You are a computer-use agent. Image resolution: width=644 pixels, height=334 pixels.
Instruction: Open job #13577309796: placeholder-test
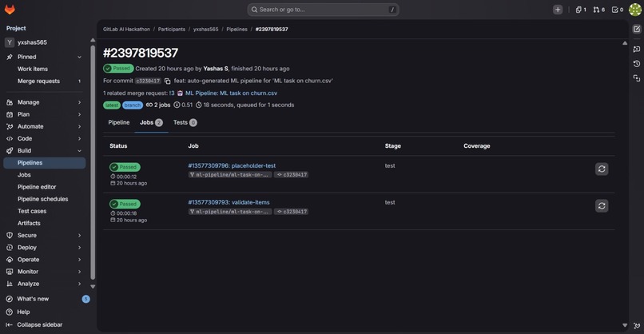click(232, 166)
